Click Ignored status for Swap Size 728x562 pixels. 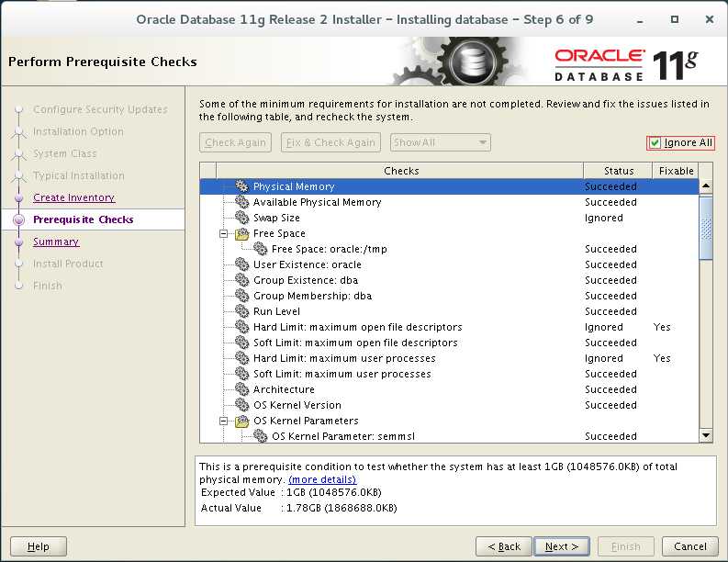pos(603,218)
